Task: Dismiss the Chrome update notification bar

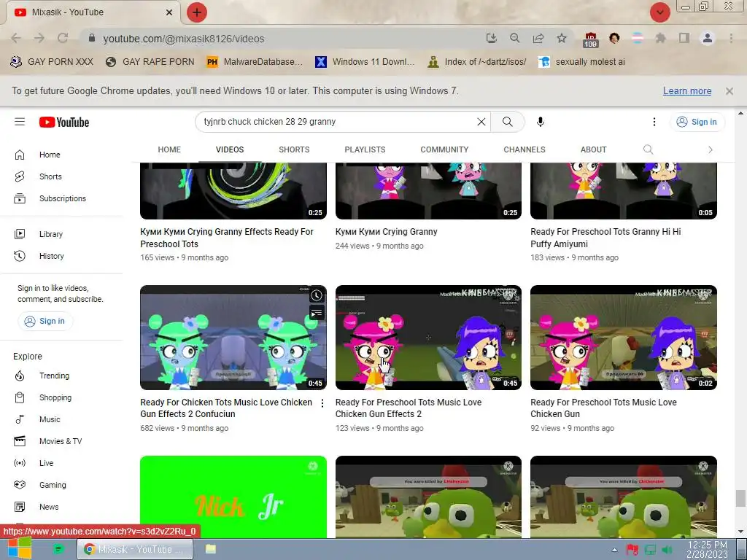Action: click(729, 91)
